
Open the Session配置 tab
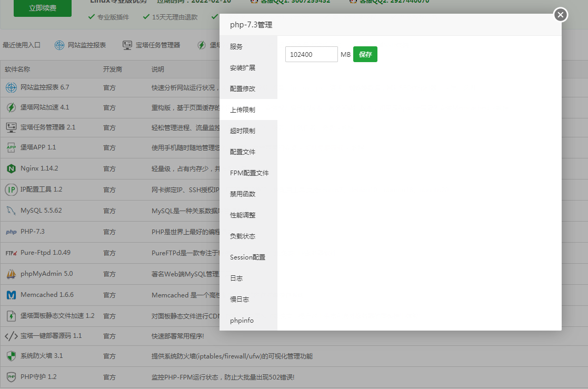248,257
